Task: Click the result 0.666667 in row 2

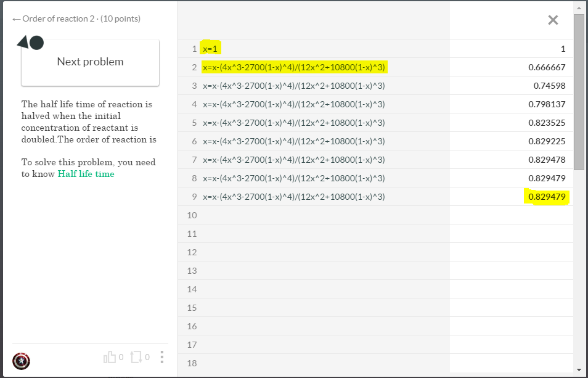Action: [x=547, y=67]
